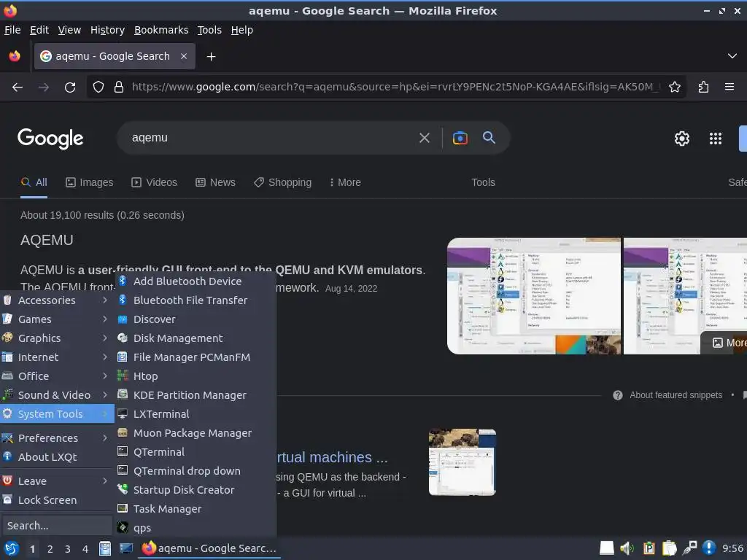Open the Google apps grid

tap(715, 138)
